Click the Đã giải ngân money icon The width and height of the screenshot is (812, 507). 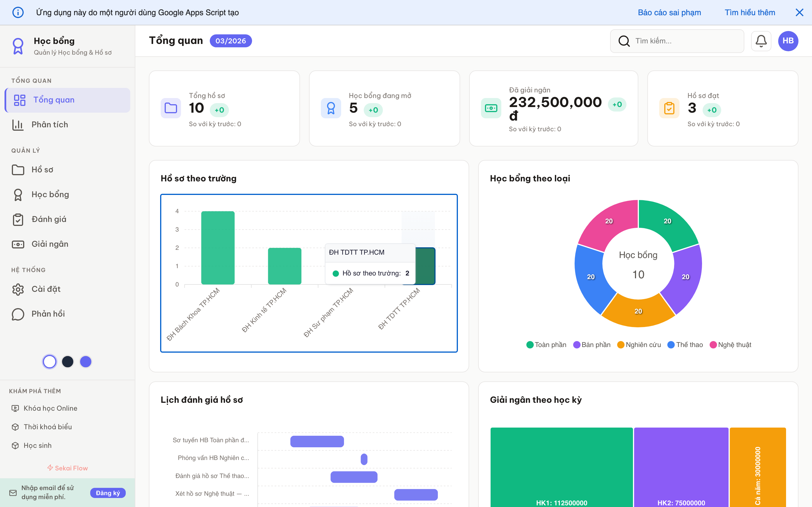pos(491,108)
